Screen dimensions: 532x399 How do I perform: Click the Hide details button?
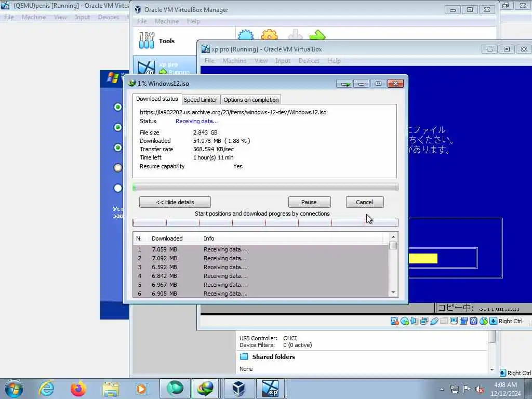pos(175,202)
